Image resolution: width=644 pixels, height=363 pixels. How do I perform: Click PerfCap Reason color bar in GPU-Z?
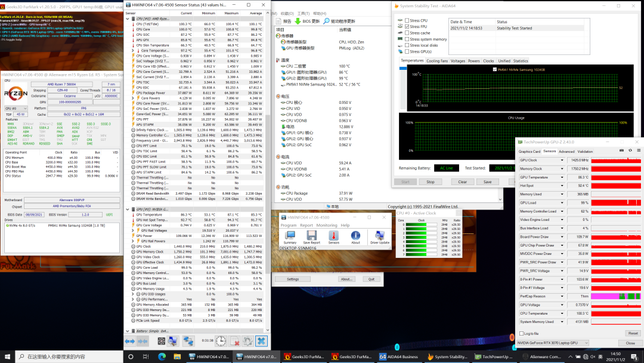616,296
